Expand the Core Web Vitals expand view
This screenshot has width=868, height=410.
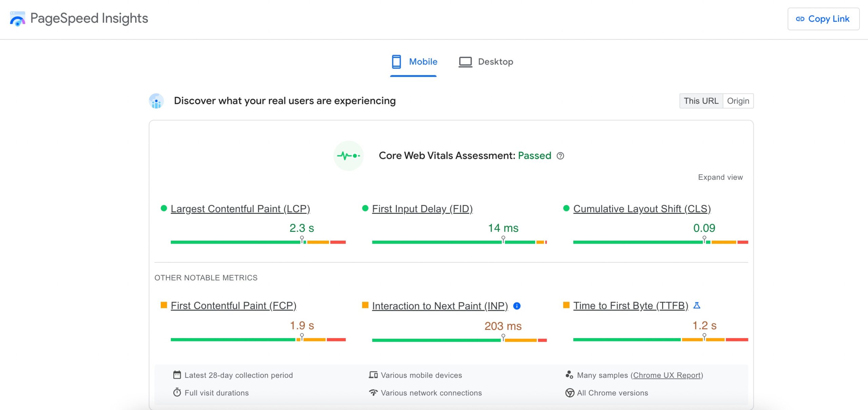720,177
